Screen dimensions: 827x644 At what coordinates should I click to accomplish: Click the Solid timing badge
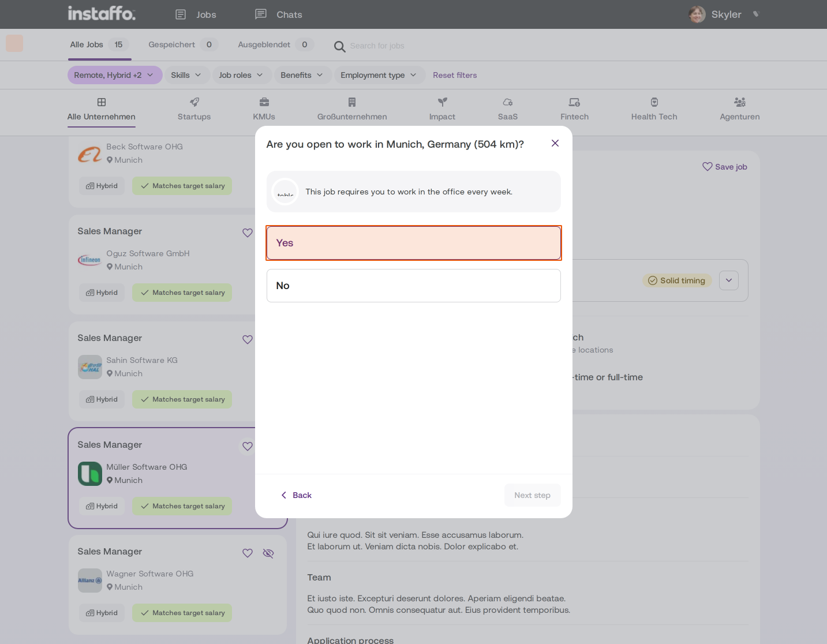point(677,280)
